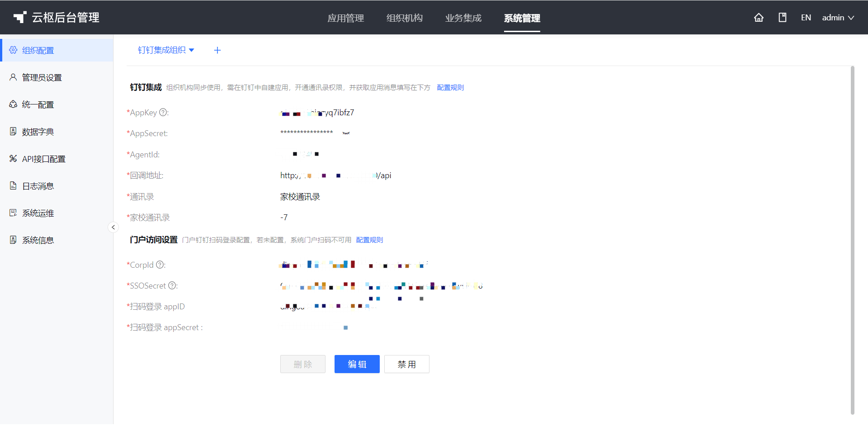The height and width of the screenshot is (426, 868).
Task: Open the 业务集成 tab
Action: [x=463, y=18]
